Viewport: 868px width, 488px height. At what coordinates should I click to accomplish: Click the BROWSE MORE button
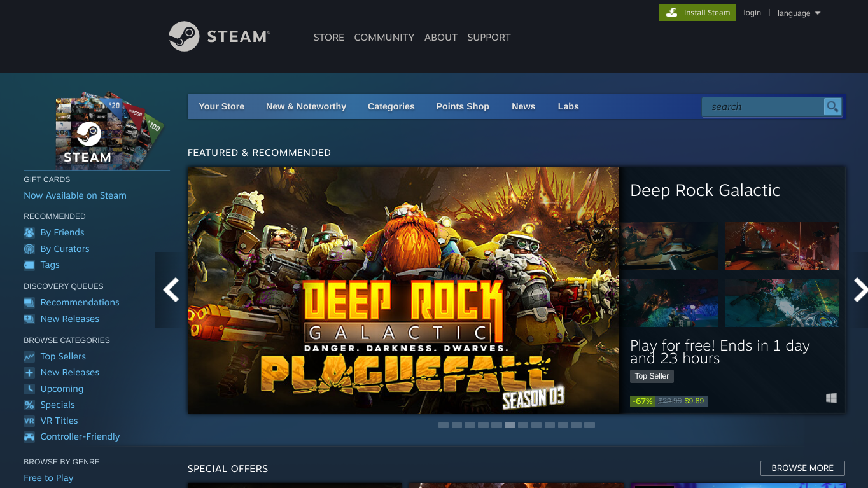(x=802, y=468)
